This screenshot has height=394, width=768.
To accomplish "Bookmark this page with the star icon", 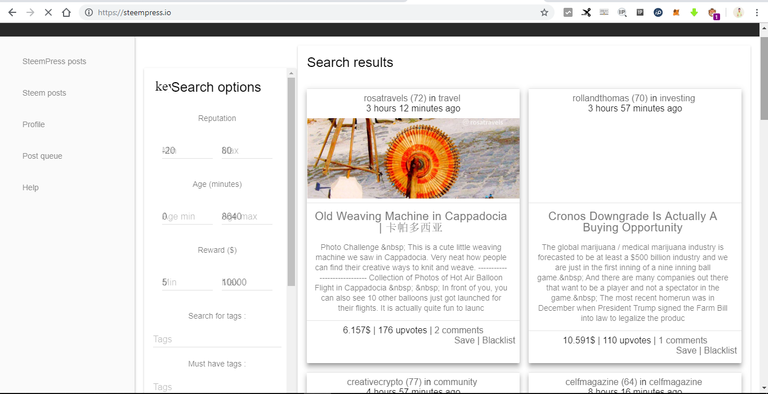I will point(544,13).
